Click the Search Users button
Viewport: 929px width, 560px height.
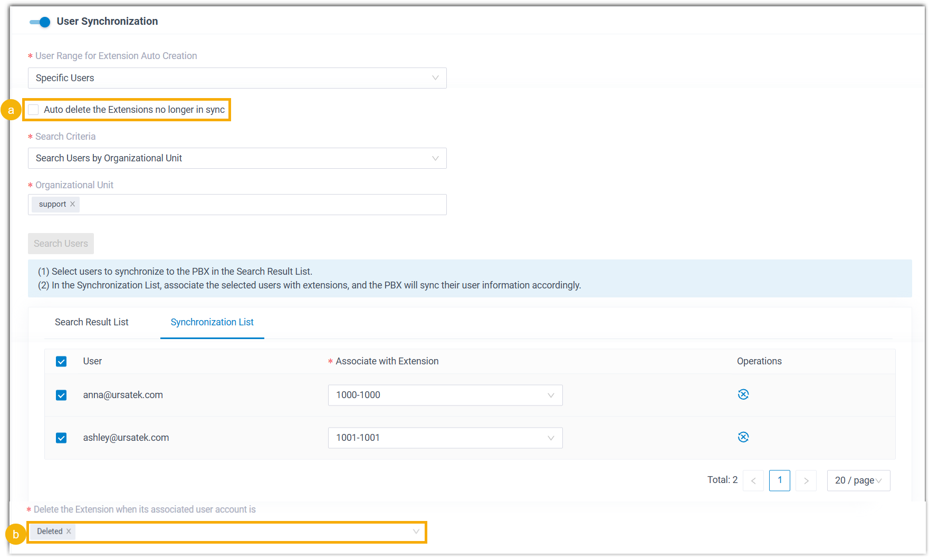[x=61, y=244]
